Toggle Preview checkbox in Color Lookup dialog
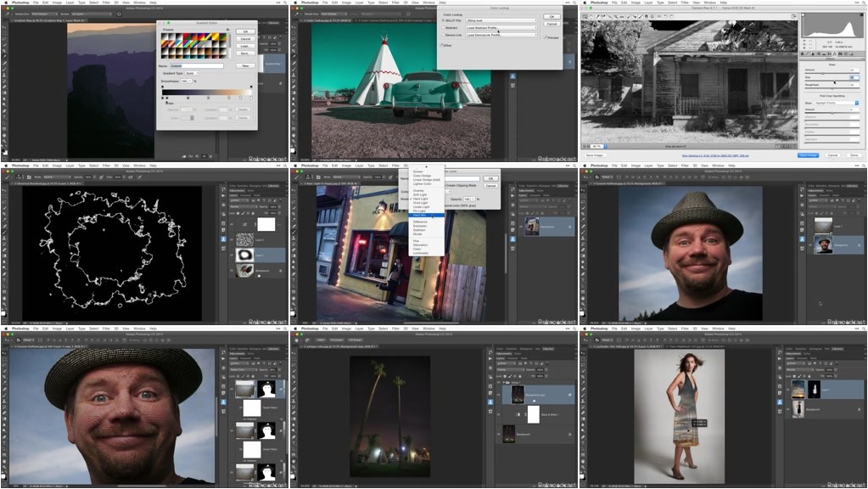 point(546,37)
